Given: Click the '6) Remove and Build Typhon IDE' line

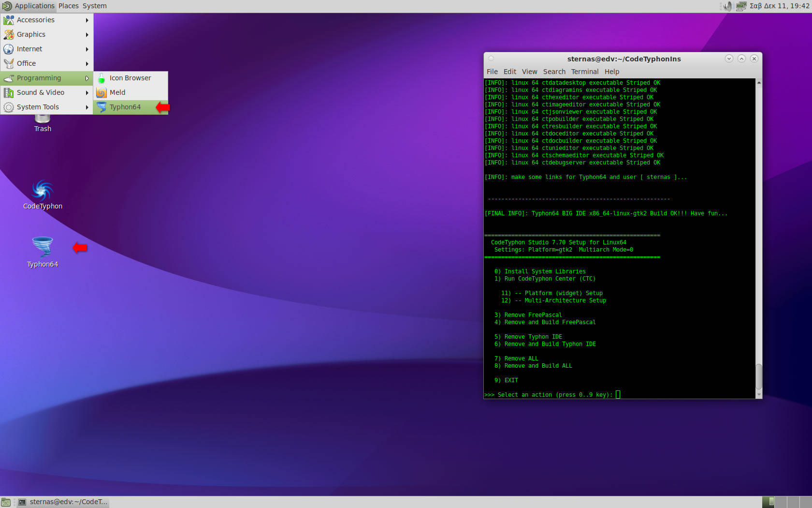Looking at the screenshot, I should 545,344.
